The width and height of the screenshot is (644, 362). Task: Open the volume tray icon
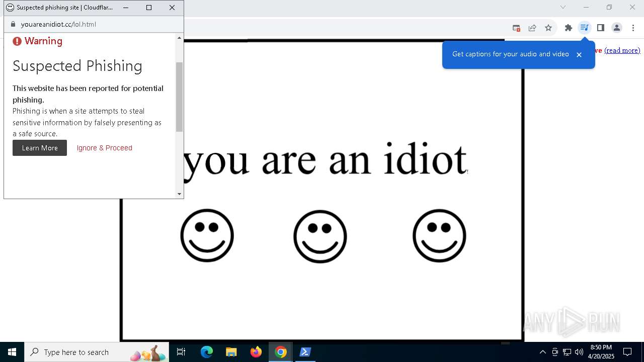pos(579,352)
